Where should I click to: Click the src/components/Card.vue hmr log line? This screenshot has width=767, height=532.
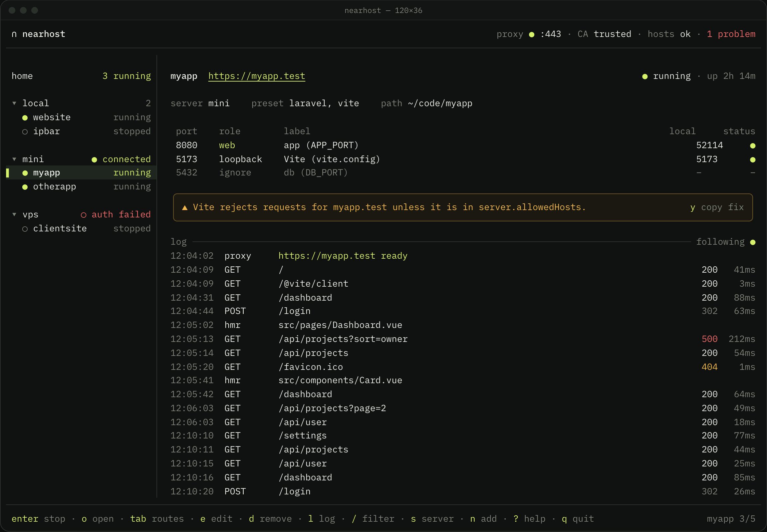pyautogui.click(x=463, y=380)
